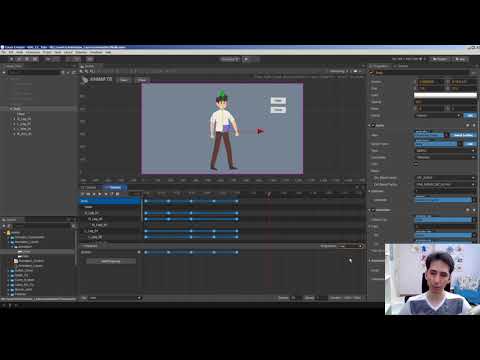Viewport: 480px width, 360px height.
Task: Select the L_Leg_02 row in Timeline
Action: coord(110,237)
